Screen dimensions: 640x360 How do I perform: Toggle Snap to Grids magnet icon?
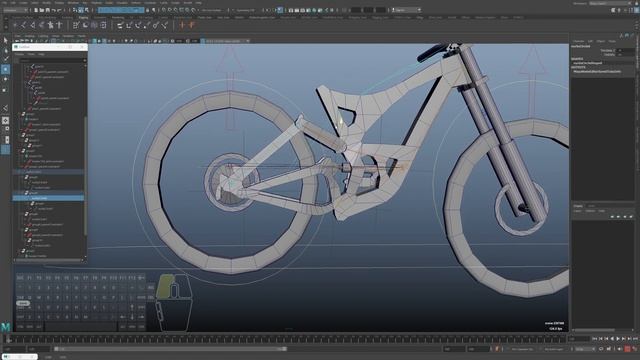(x=164, y=10)
